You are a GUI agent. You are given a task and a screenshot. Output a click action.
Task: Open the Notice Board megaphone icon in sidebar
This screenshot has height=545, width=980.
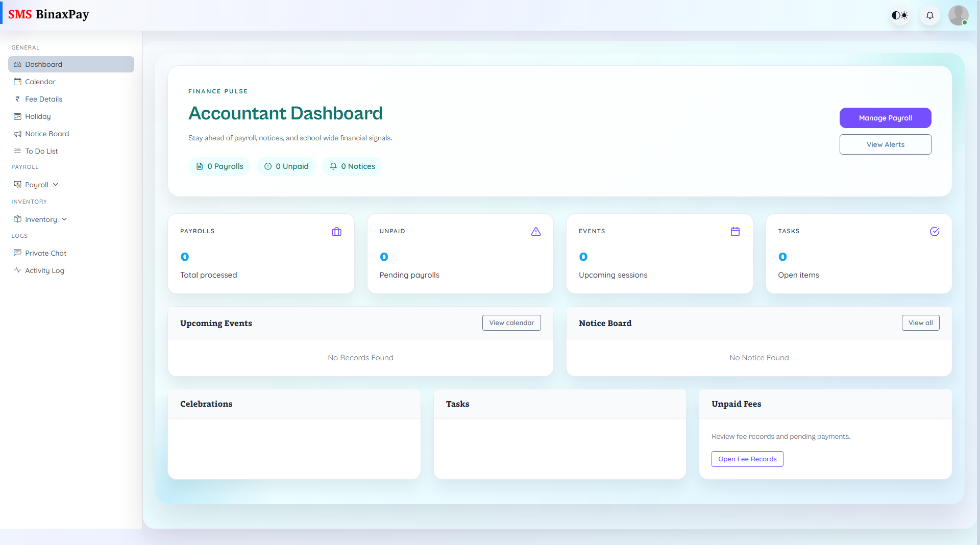point(18,134)
